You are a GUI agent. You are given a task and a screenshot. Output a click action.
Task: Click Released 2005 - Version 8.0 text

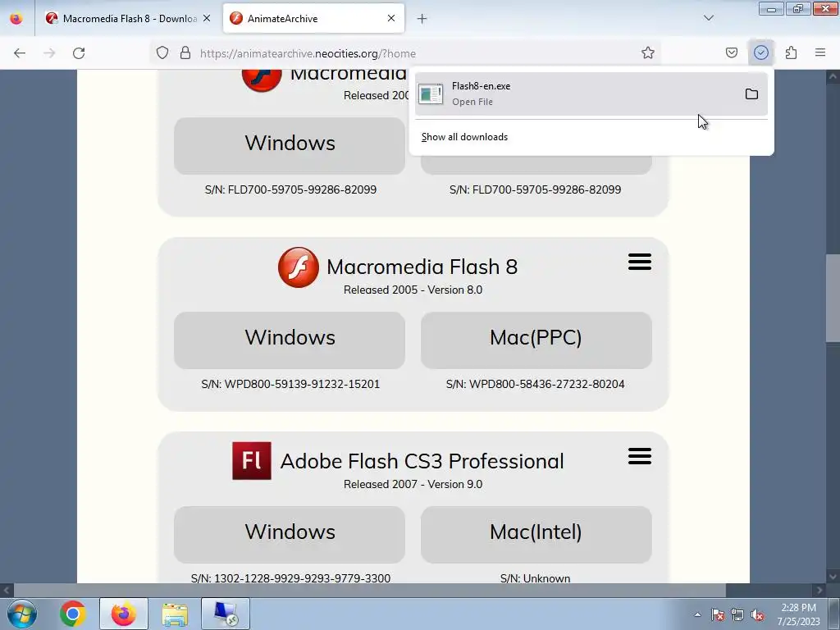click(x=413, y=290)
